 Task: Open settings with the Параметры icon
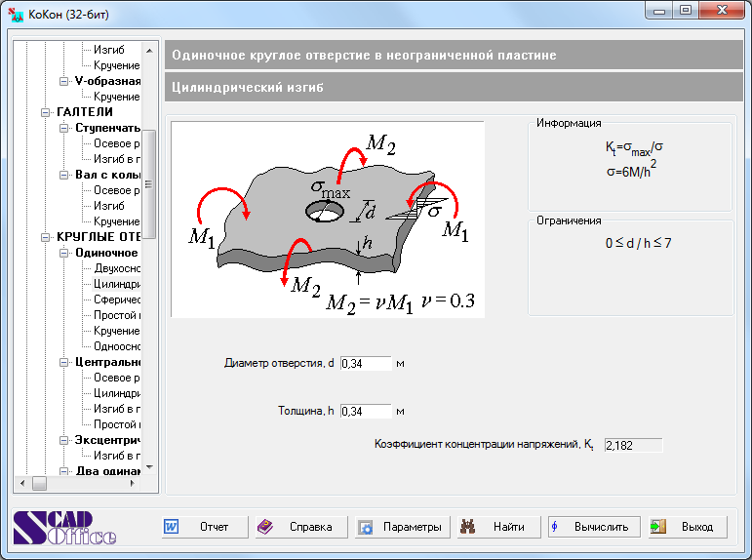coord(366,528)
